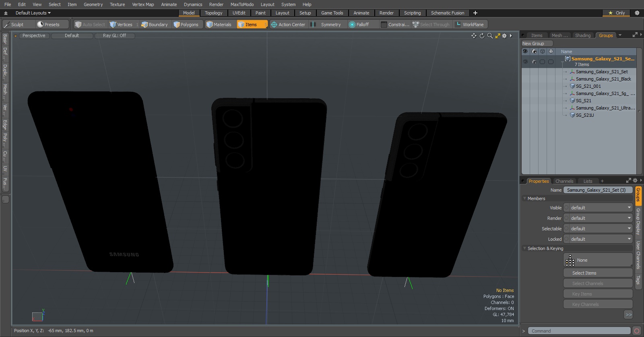Image resolution: width=644 pixels, height=337 pixels.
Task: Toggle visibility eye for Samsung_Galaxy_S21_Set group
Action: pos(525,62)
